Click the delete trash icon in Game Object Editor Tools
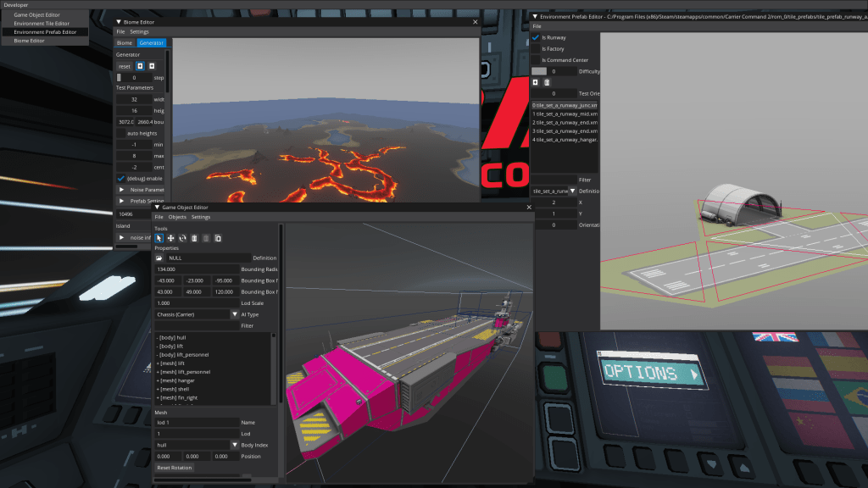Screen dimensions: 868x488 coord(194,238)
